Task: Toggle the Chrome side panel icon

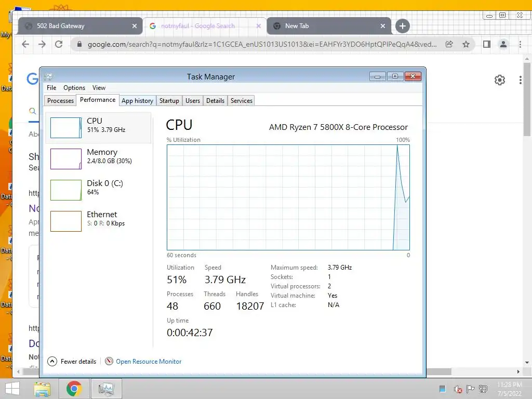Action: tap(486, 44)
